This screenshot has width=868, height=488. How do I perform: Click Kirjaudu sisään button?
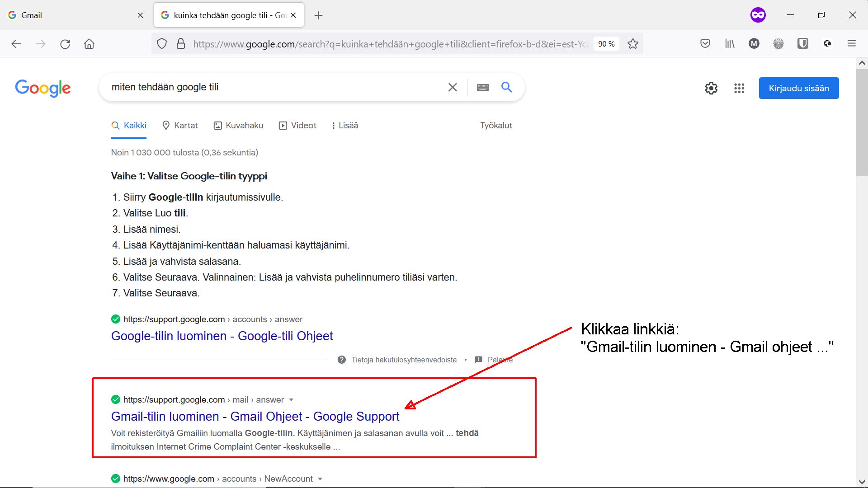[799, 88]
